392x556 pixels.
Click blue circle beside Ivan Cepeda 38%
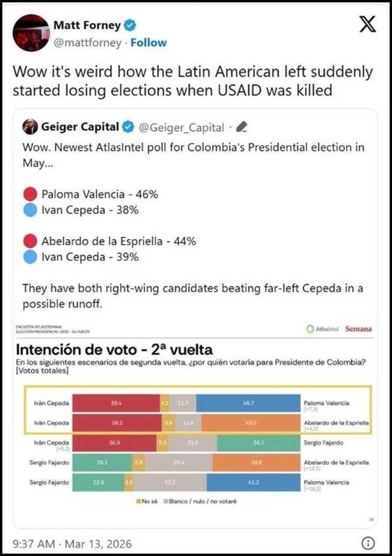(30, 210)
